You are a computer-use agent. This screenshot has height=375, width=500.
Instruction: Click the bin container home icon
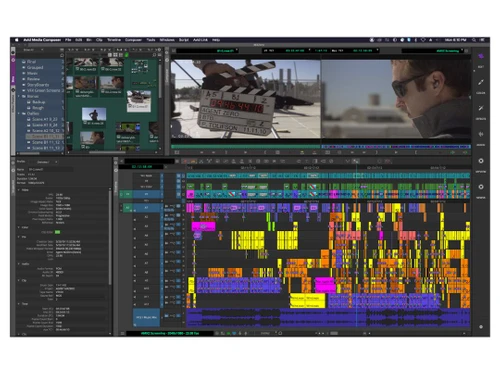(62, 55)
